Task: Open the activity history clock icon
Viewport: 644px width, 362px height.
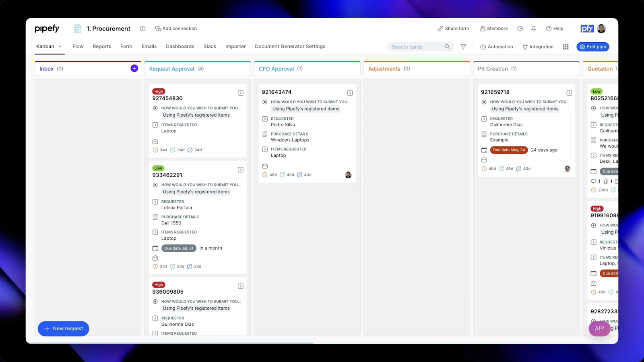Action: [x=520, y=29]
